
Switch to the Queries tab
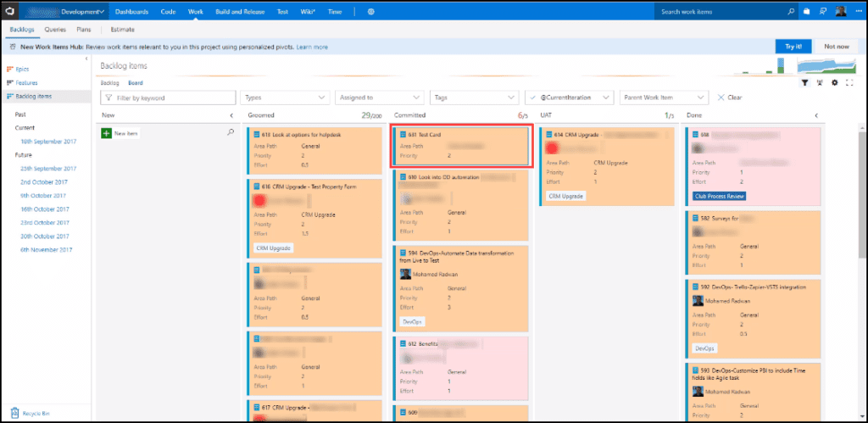point(56,30)
